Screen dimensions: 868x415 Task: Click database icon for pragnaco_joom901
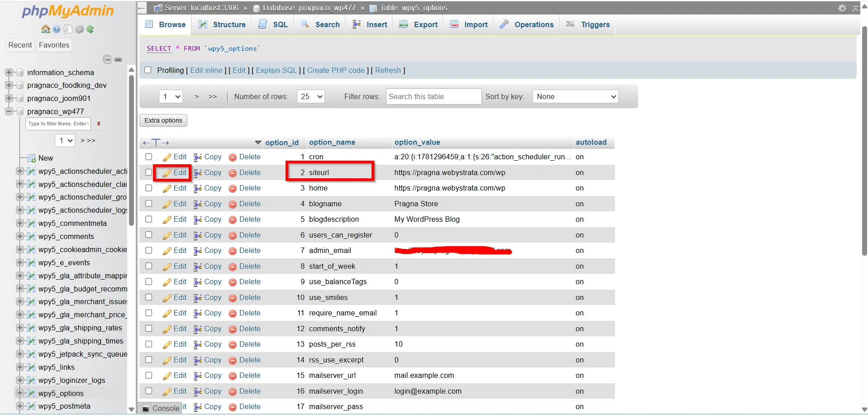(x=20, y=98)
